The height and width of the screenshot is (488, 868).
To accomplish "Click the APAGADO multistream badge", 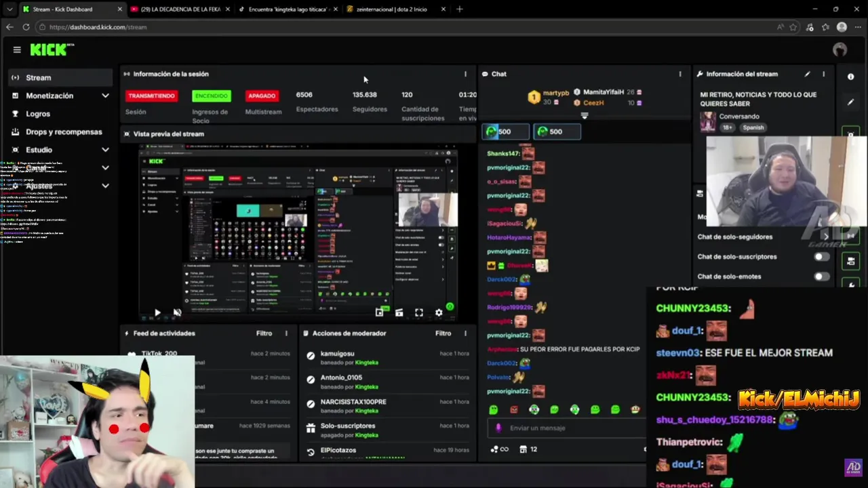I will coord(262,96).
